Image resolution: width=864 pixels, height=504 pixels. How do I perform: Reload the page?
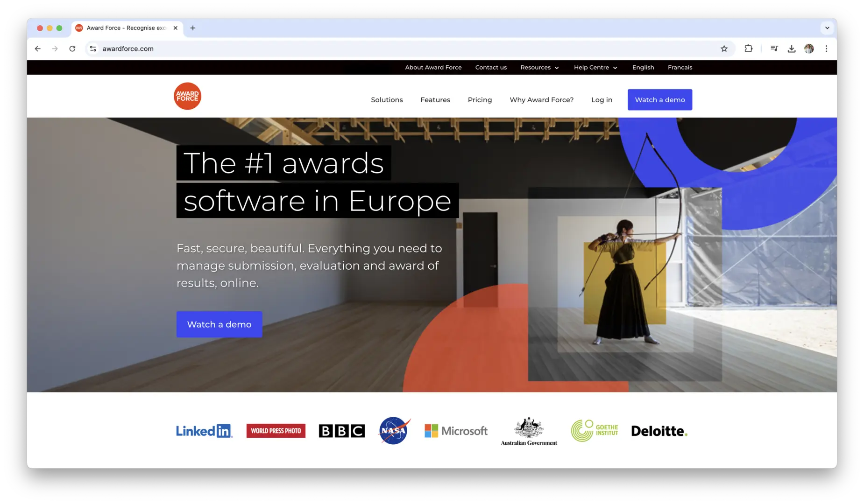click(72, 49)
